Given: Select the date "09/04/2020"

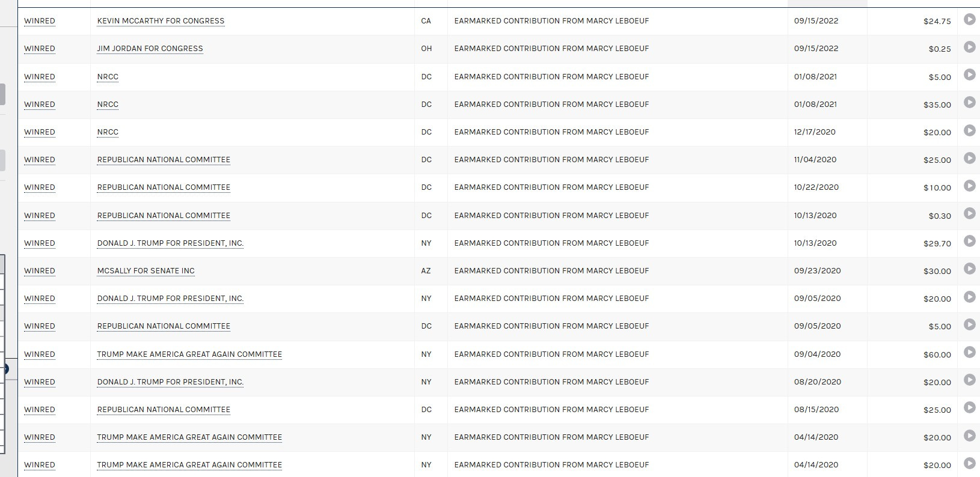Looking at the screenshot, I should click(818, 354).
